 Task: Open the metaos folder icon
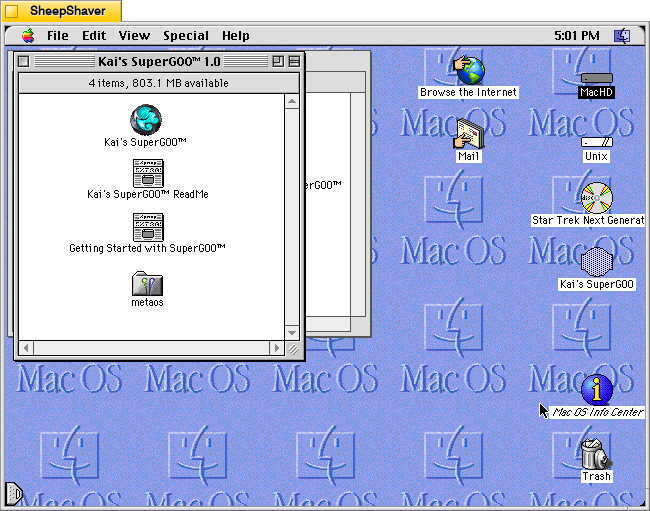pyautogui.click(x=148, y=283)
